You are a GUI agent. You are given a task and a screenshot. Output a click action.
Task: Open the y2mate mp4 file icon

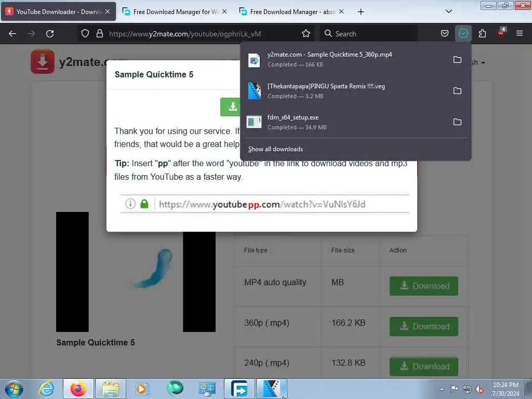(x=254, y=60)
